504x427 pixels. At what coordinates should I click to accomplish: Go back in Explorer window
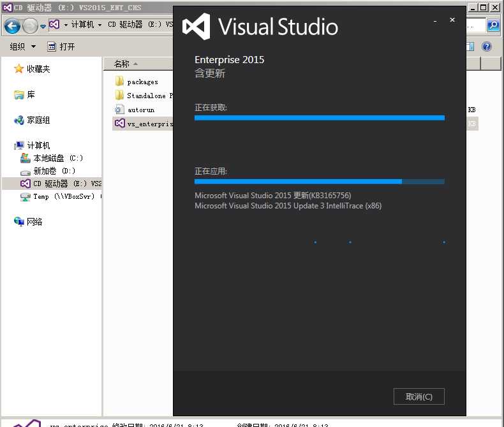12,26
